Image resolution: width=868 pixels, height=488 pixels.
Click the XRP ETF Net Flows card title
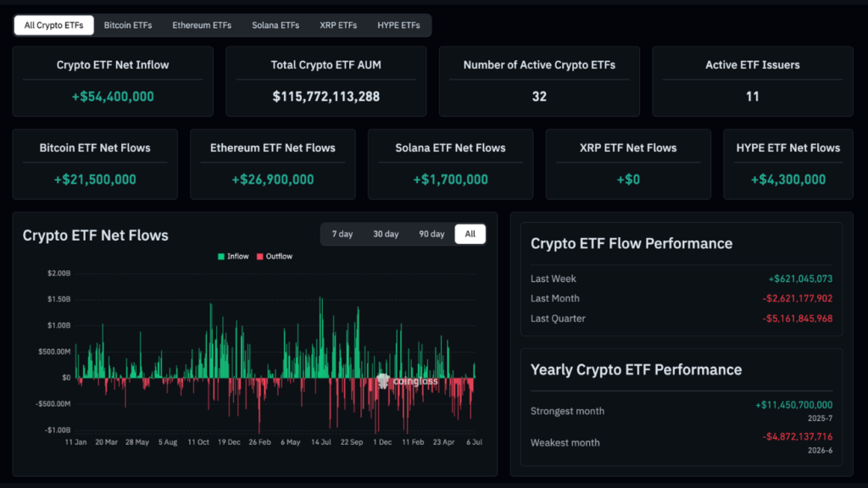628,148
